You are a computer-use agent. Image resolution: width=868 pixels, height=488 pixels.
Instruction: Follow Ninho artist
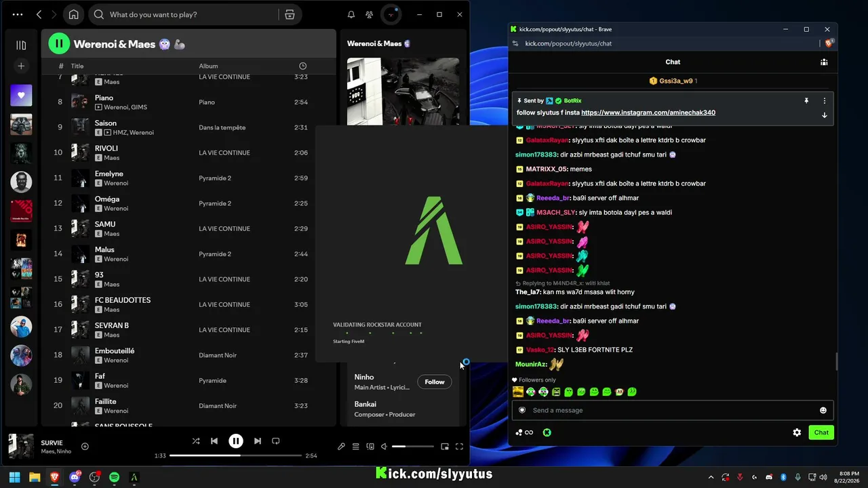tap(435, 382)
